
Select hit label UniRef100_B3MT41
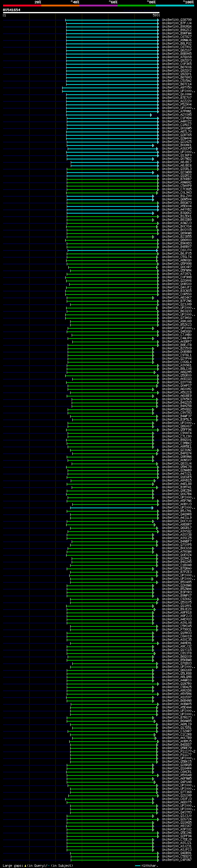click(x=177, y=487)
